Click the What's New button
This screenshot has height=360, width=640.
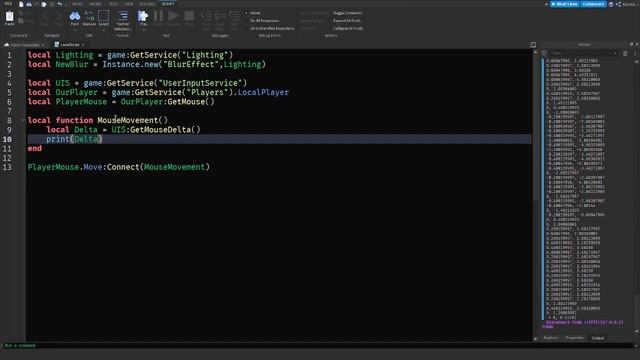point(564,4)
